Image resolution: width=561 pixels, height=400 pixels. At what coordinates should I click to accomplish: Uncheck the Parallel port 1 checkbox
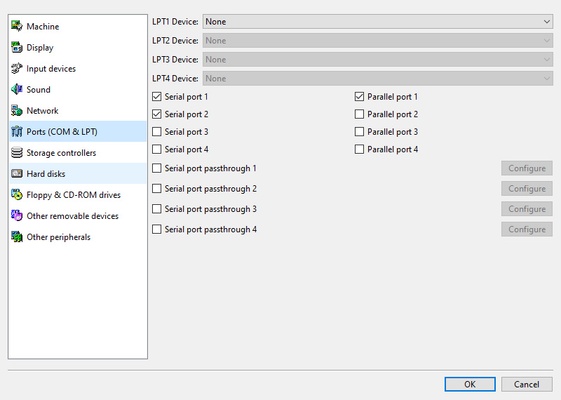(359, 97)
